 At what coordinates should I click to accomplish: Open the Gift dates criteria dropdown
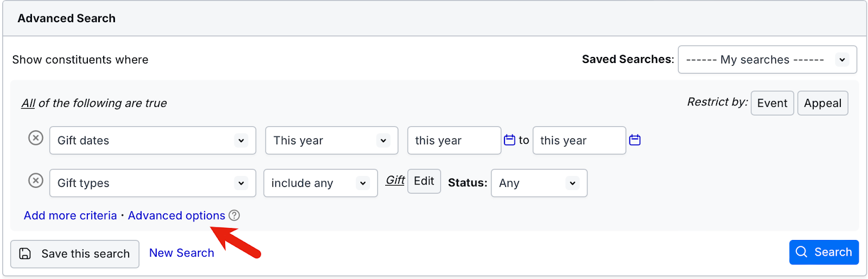click(152, 141)
